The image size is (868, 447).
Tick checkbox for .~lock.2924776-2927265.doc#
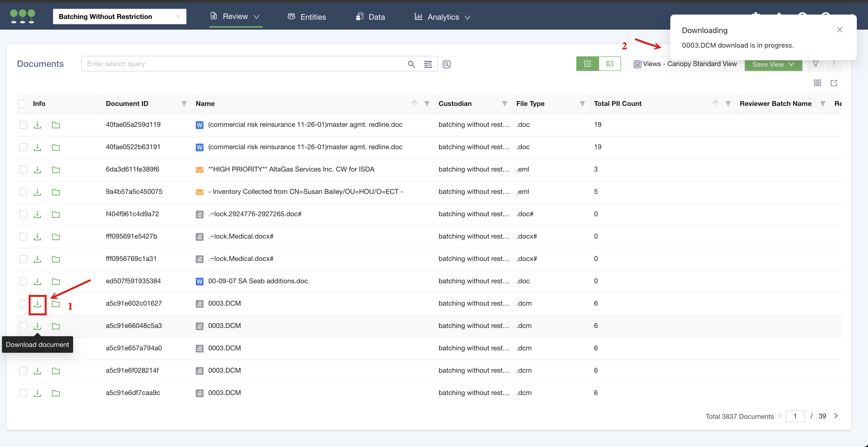[x=23, y=215]
